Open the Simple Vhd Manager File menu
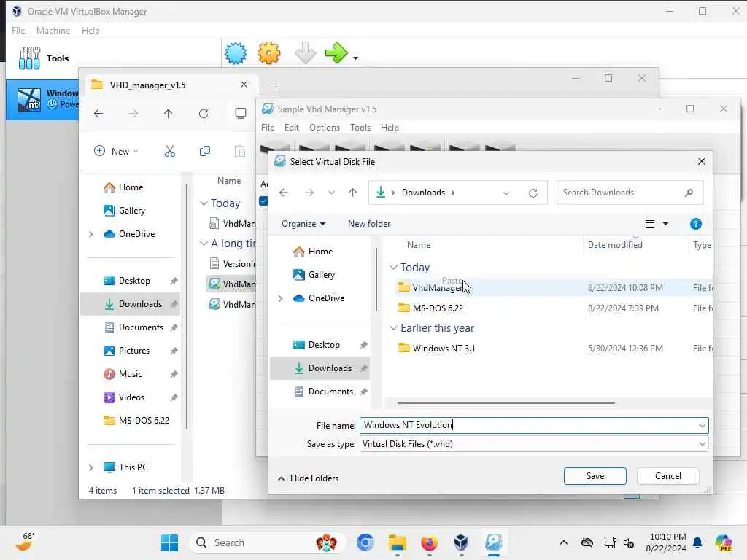This screenshot has width=747, height=560. coord(268,128)
